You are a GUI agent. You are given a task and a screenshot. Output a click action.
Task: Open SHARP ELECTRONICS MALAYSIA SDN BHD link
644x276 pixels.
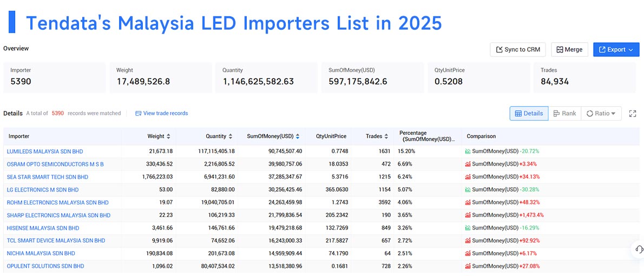[58, 215]
